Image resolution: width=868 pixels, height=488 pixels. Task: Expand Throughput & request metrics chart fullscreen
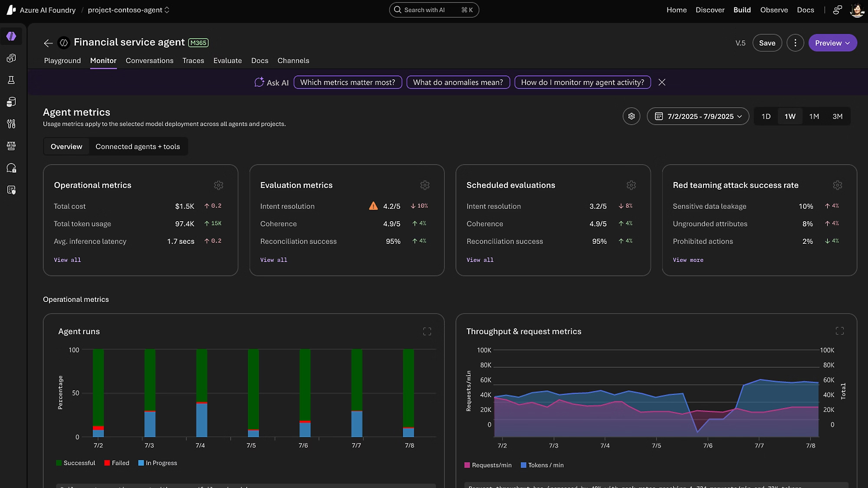click(x=839, y=331)
